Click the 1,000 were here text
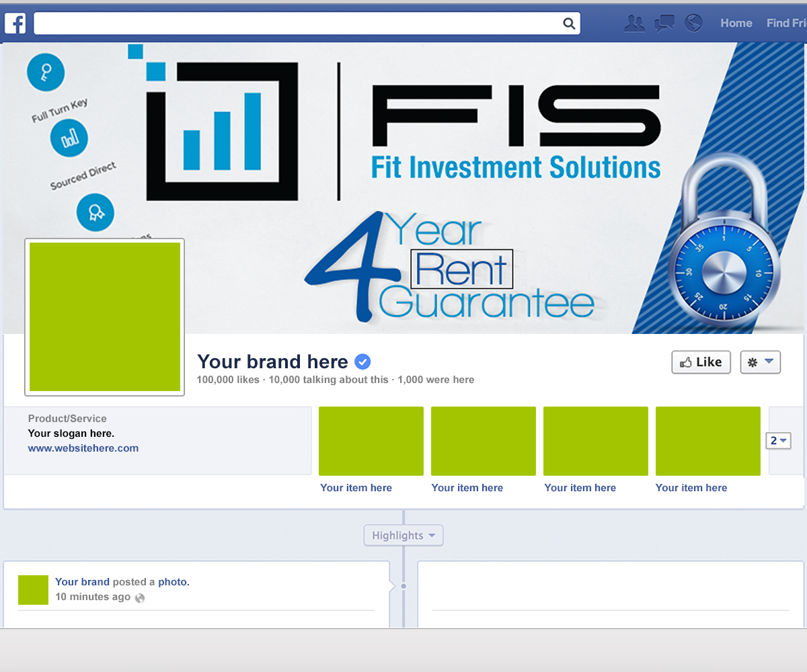Viewport: 807px width, 672px height. tap(436, 380)
